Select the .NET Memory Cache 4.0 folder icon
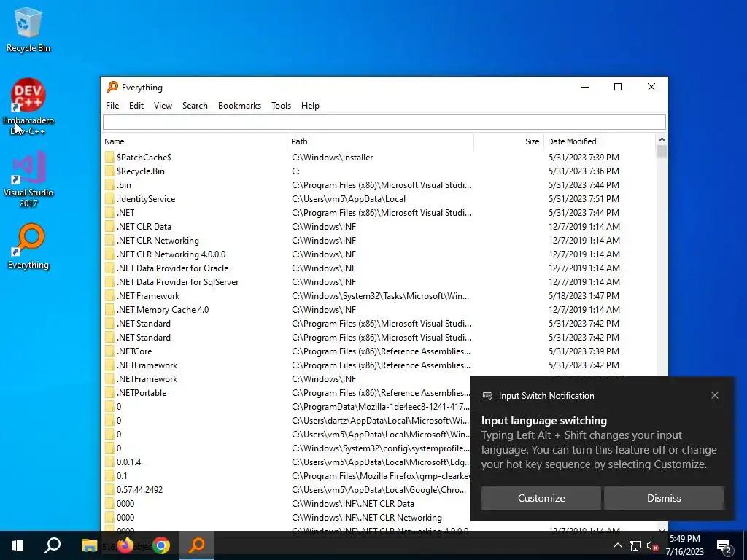The width and height of the screenshot is (747, 560). pos(109,309)
